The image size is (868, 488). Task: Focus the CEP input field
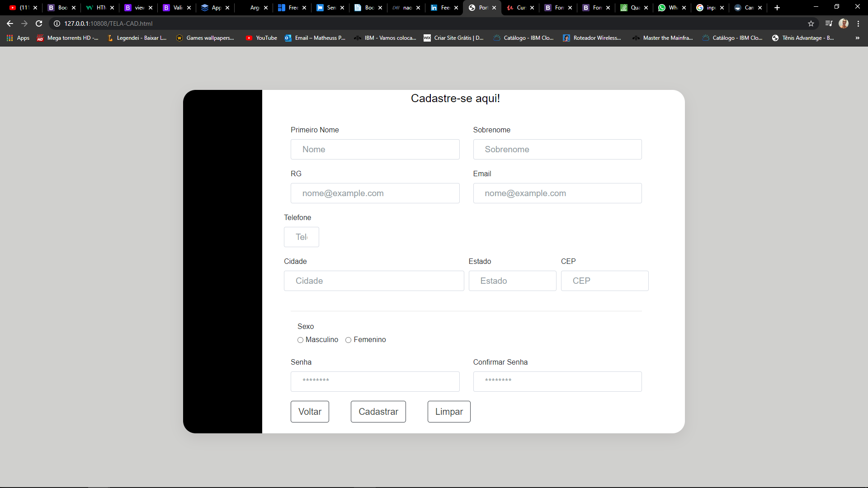[x=605, y=281]
